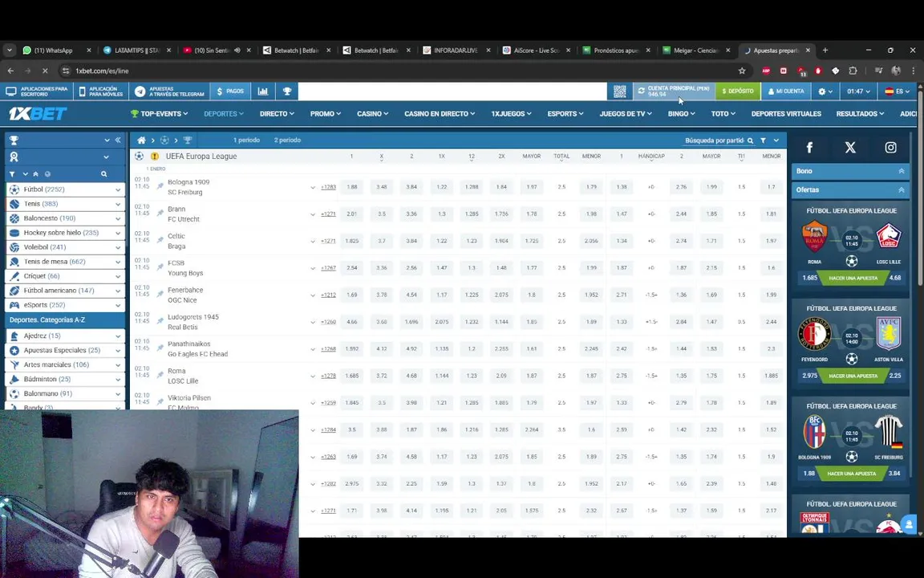The image size is (924, 578).
Task: Bookmark this page with star icon
Action: pos(742,71)
